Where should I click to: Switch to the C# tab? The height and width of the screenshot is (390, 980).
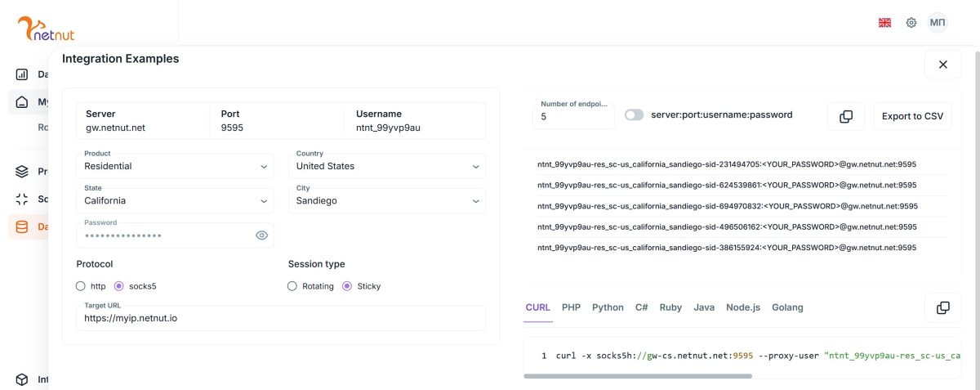click(x=642, y=307)
